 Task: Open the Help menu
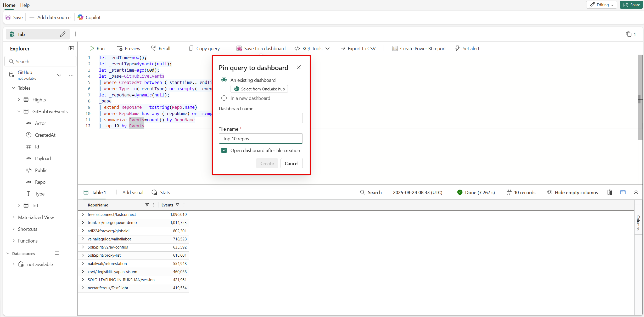point(25,5)
